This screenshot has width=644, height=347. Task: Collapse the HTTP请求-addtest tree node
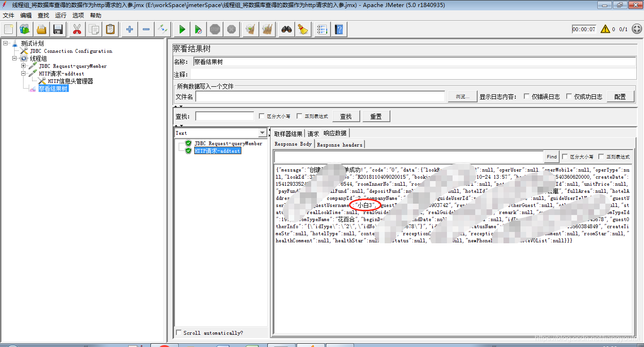23,74
